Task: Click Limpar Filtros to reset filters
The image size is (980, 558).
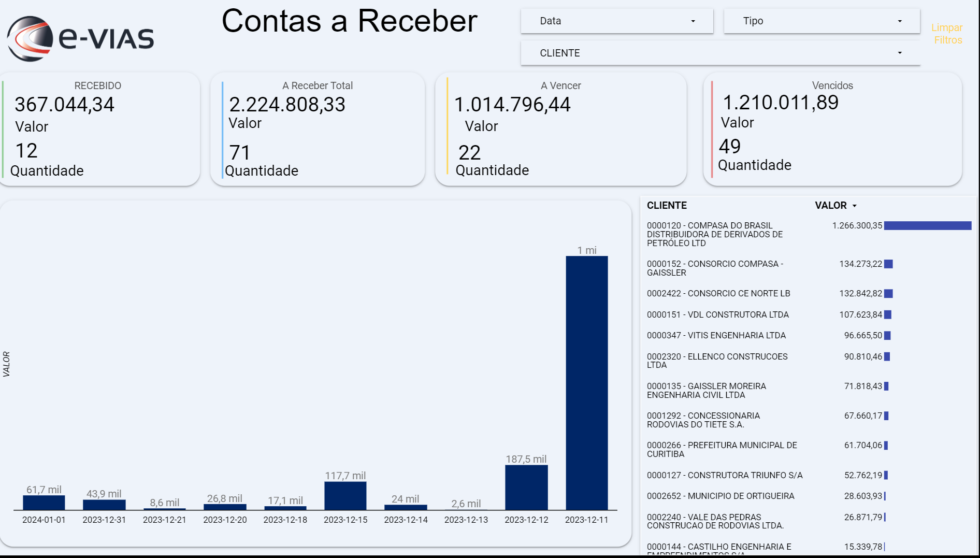Action: [x=947, y=34]
